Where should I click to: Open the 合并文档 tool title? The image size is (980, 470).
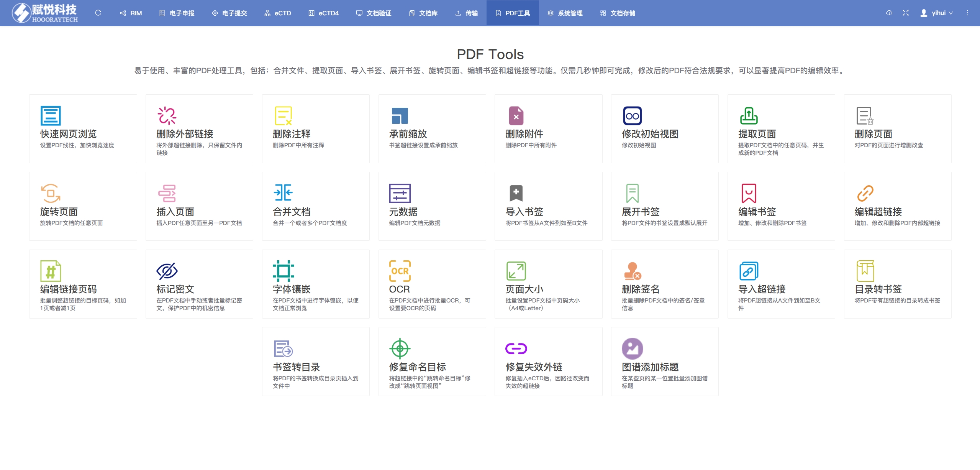(x=292, y=212)
